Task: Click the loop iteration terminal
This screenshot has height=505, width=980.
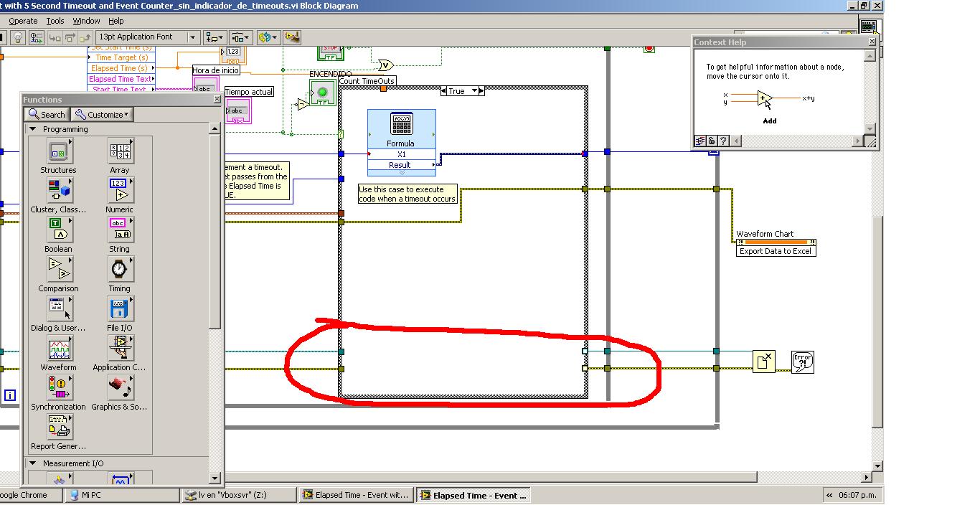Action: pyautogui.click(x=10, y=395)
